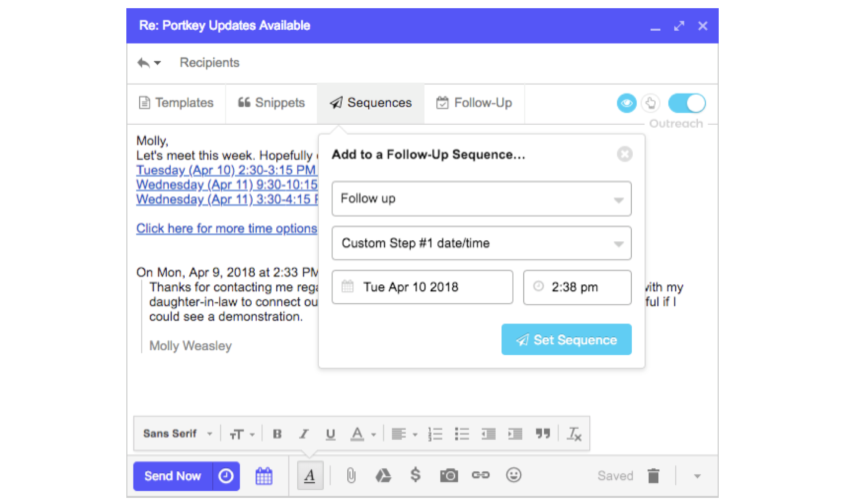Close the Follow-Up Sequence popup
This screenshot has width=843, height=504.
click(x=625, y=154)
